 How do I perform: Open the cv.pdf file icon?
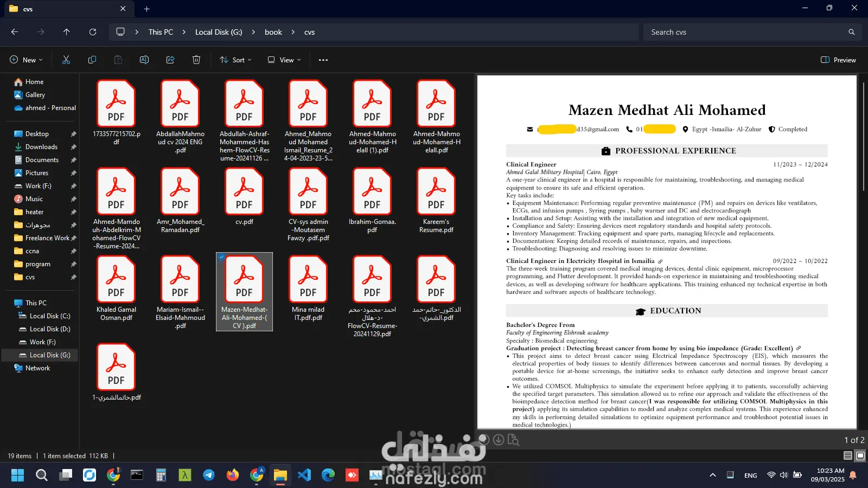click(244, 191)
